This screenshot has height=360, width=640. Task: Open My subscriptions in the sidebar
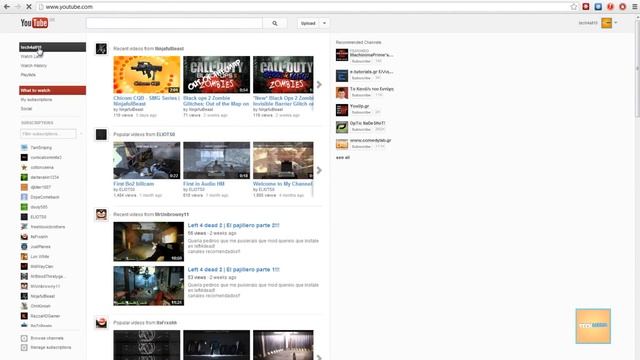36,100
